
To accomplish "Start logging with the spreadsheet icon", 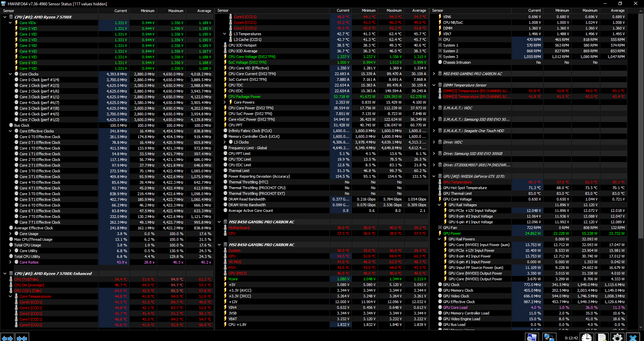I will tap(602, 337).
